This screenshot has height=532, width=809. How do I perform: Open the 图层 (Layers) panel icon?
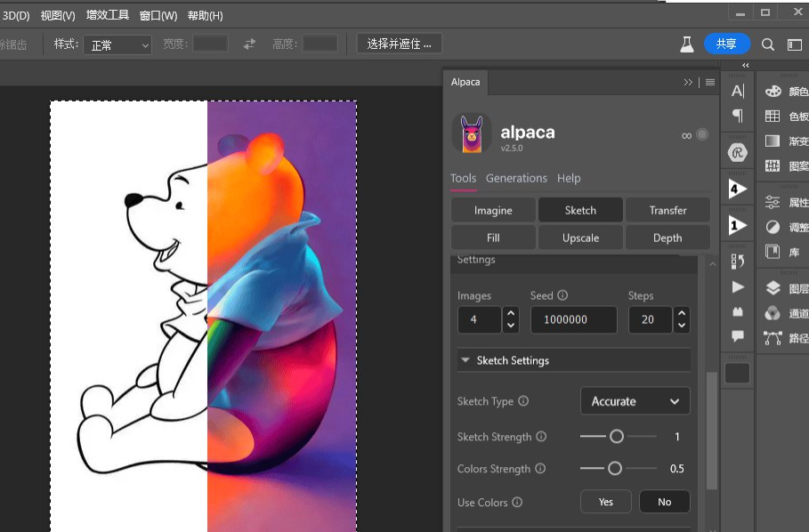click(x=773, y=288)
